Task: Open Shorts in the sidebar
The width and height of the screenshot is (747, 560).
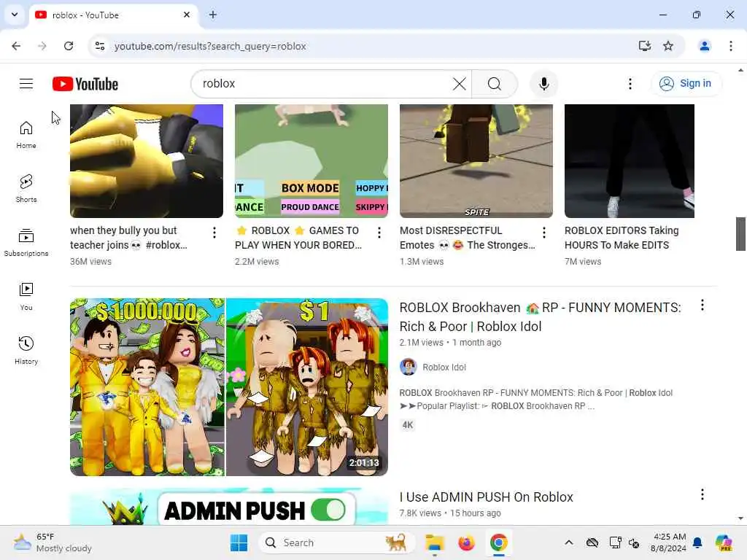Action: pos(26,189)
